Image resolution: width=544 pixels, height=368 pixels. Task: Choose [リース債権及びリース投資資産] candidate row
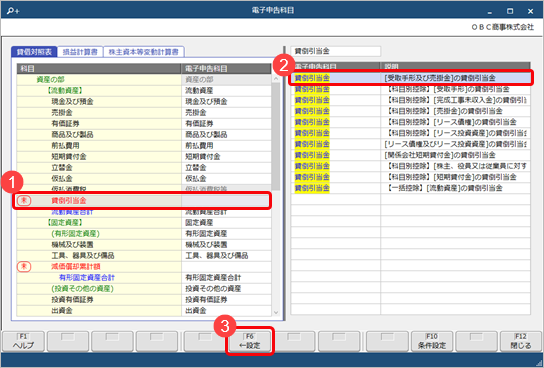pyautogui.click(x=410, y=144)
